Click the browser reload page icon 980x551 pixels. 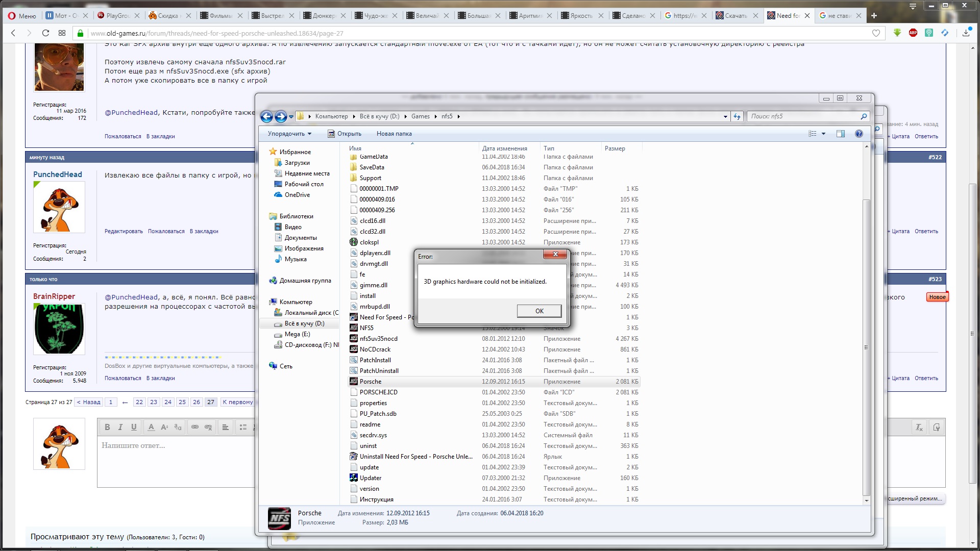(45, 33)
